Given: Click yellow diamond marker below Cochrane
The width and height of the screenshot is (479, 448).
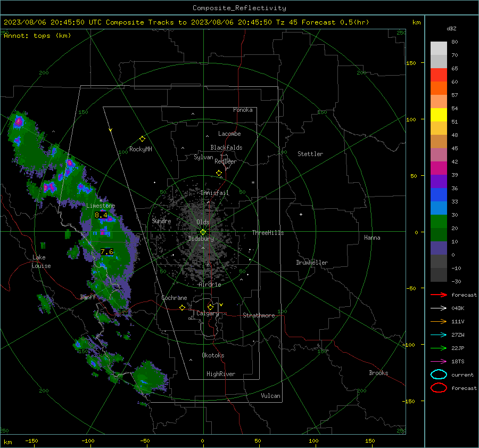Looking at the screenshot, I should (183, 307).
